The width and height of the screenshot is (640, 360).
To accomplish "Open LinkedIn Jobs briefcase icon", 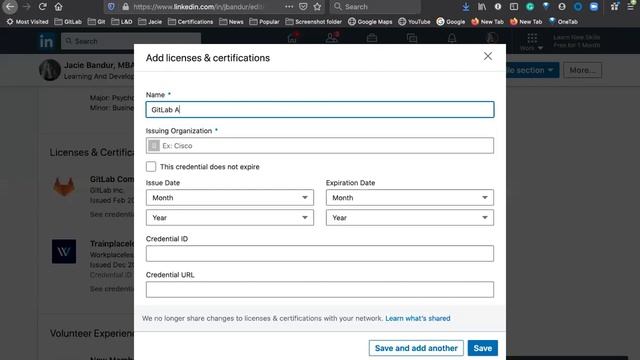I will point(372,38).
